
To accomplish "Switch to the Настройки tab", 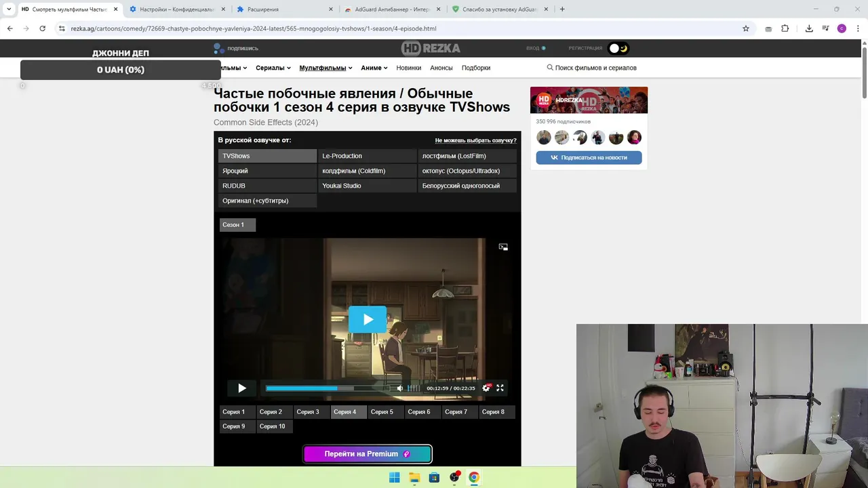I will pyautogui.click(x=177, y=9).
